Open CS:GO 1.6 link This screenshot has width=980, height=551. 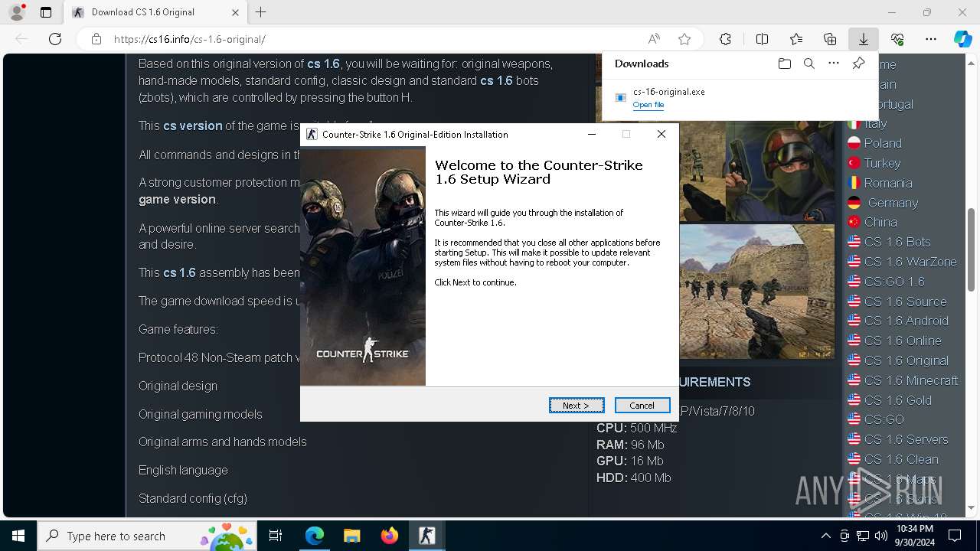coord(894,282)
